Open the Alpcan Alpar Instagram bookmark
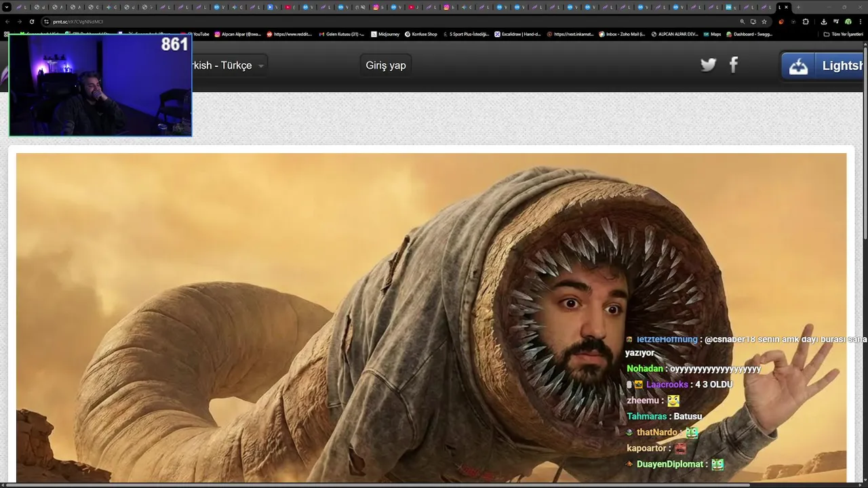The width and height of the screenshot is (868, 488). point(238,34)
